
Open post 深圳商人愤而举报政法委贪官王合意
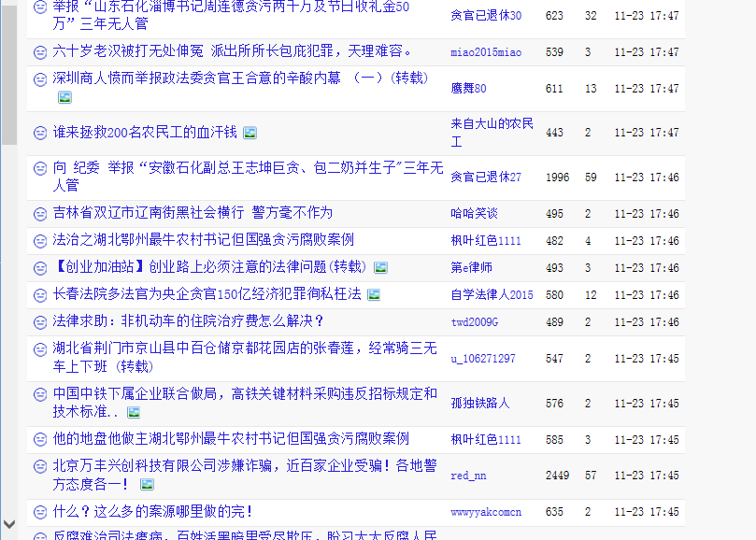(240, 78)
